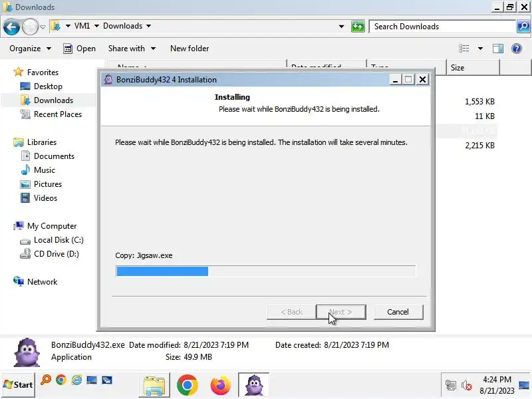Select Libraries in the navigation pane
Viewport: 532px width, 399px height.
coord(42,142)
